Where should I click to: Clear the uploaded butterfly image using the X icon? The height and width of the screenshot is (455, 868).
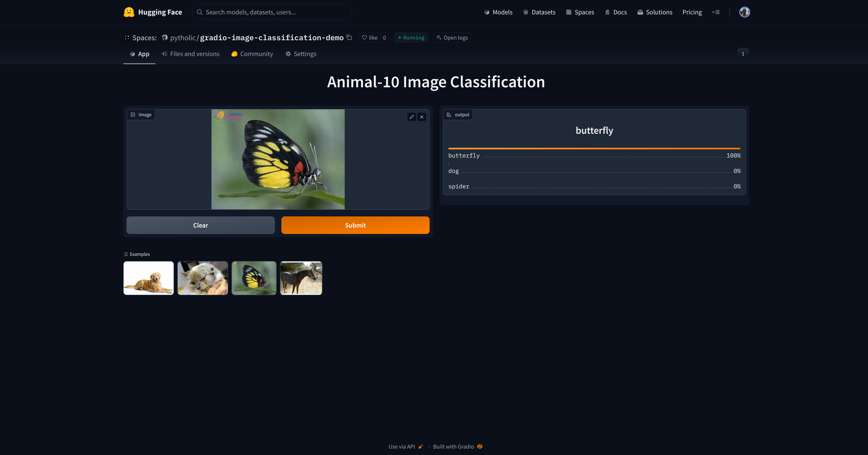coord(422,117)
